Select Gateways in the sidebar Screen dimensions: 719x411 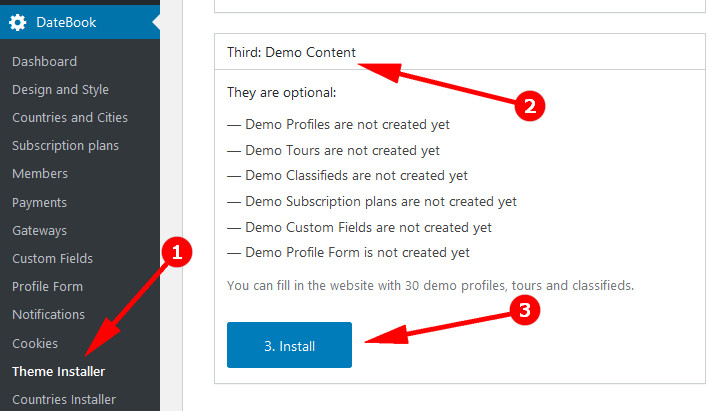pyautogui.click(x=40, y=230)
